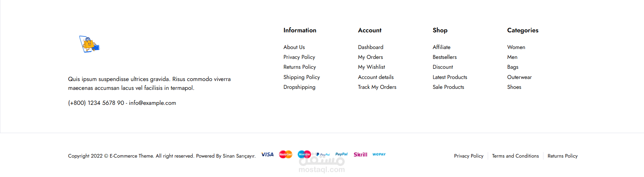This screenshot has width=644, height=177.
Task: Click the shopping bag store logo
Action: pyautogui.click(x=89, y=44)
